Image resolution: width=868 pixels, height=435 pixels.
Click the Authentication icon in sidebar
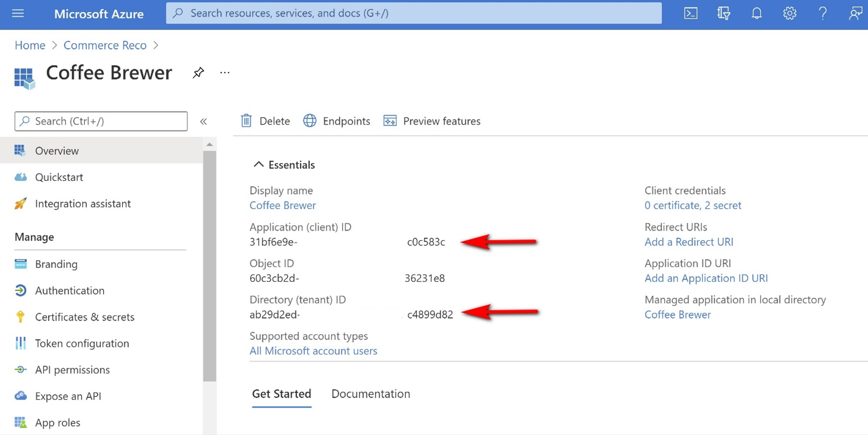click(x=19, y=290)
